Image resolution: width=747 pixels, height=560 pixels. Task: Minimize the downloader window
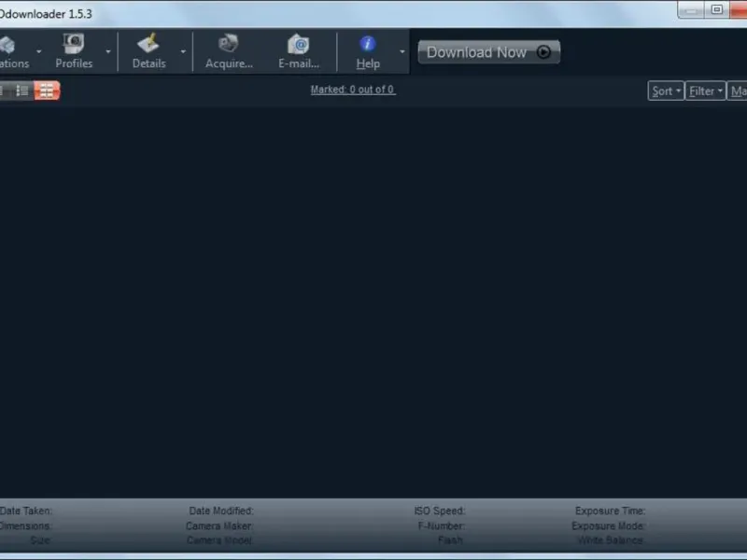(x=691, y=9)
